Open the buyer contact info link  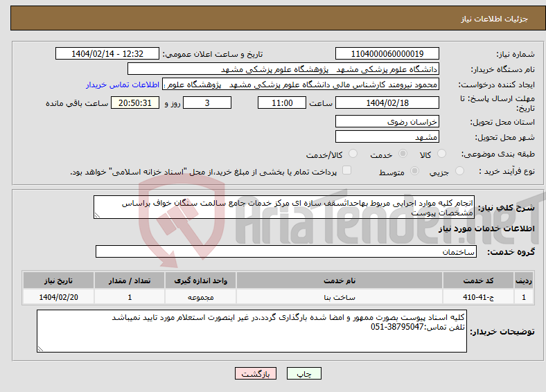pyautogui.click(x=123, y=84)
